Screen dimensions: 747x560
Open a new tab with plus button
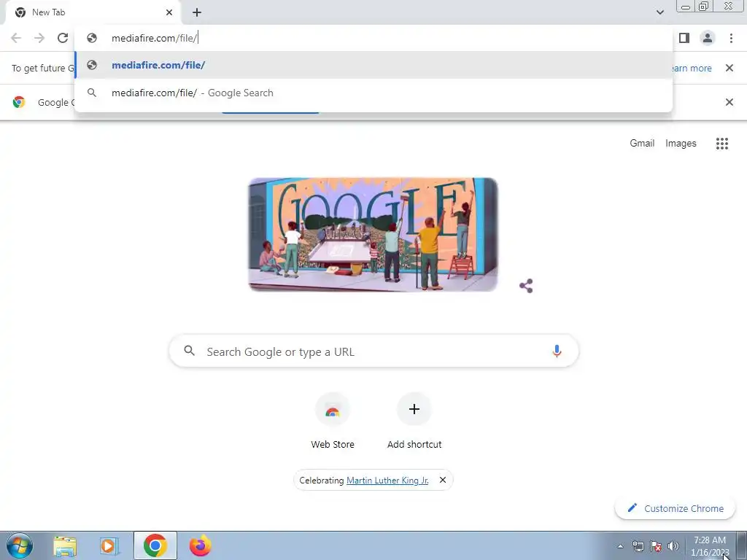coord(197,12)
